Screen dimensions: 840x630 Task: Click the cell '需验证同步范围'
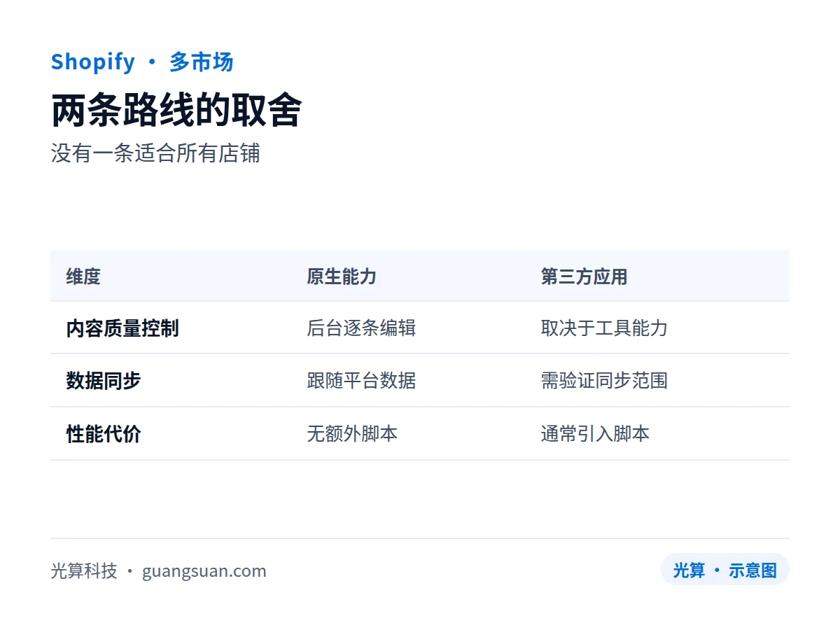604,381
